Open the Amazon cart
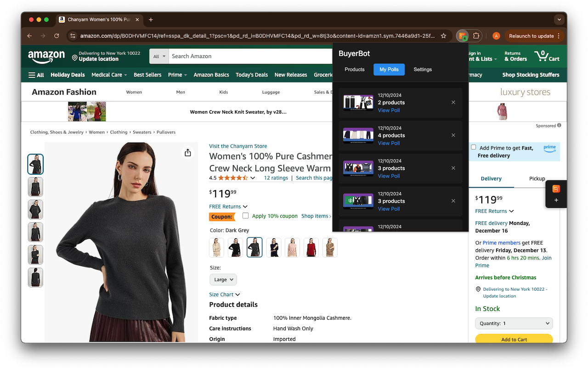588x368 pixels. pyautogui.click(x=547, y=56)
